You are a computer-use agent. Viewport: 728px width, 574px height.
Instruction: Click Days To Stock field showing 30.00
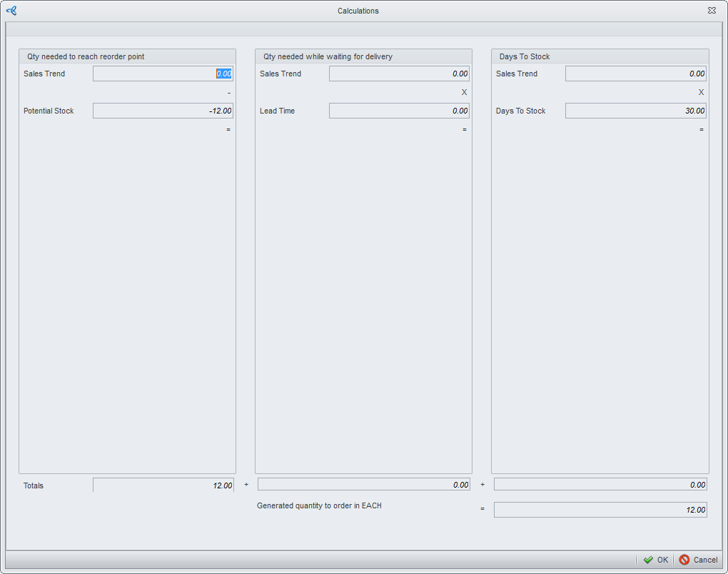pyautogui.click(x=635, y=111)
